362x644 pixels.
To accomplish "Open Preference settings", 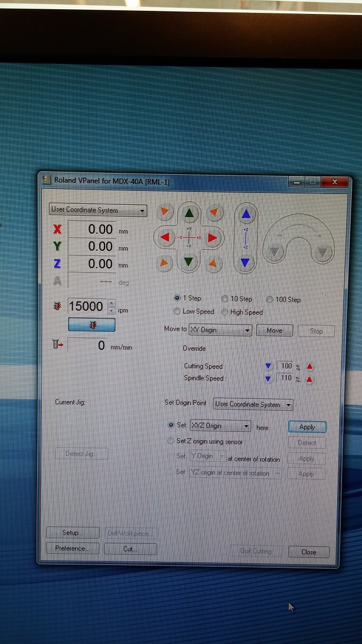I will pos(73,549).
